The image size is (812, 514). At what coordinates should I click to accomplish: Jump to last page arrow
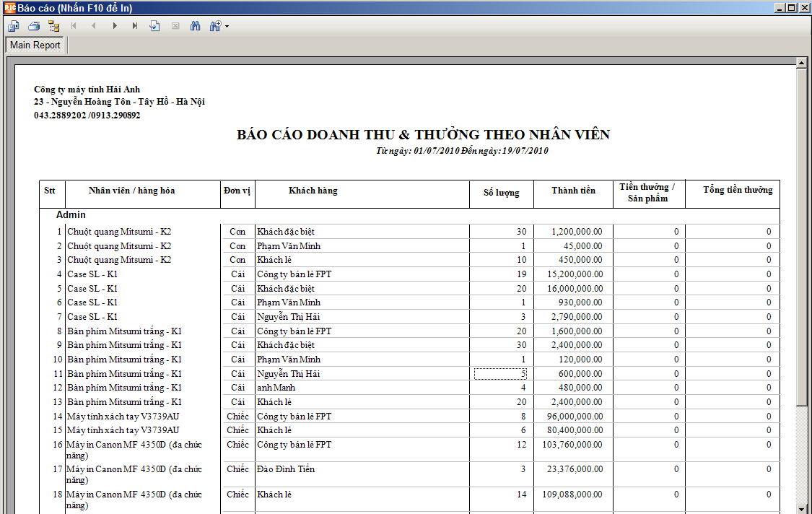135,26
